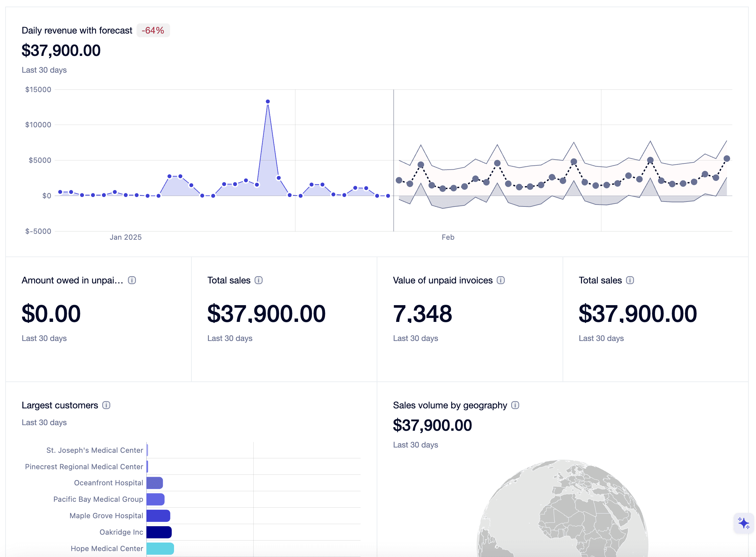Click info icon beside Amount owed in unpaid
Image resolution: width=756 pixels, height=557 pixels.
[x=132, y=280]
